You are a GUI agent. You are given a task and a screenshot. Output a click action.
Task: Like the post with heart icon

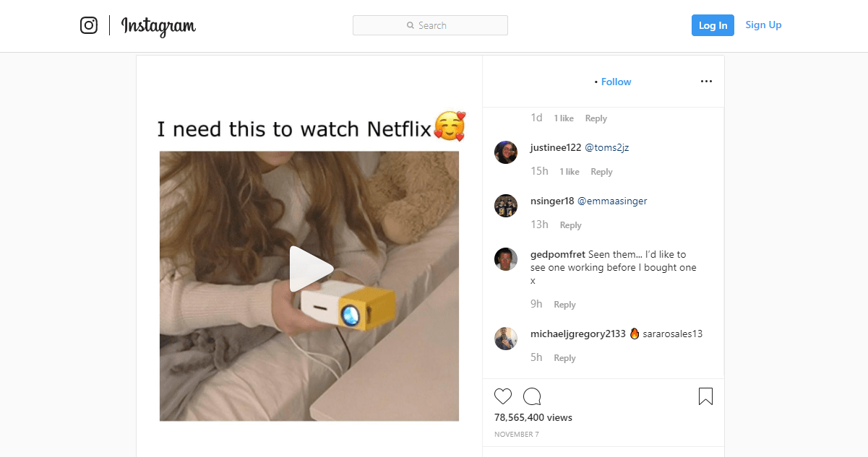[x=503, y=396]
